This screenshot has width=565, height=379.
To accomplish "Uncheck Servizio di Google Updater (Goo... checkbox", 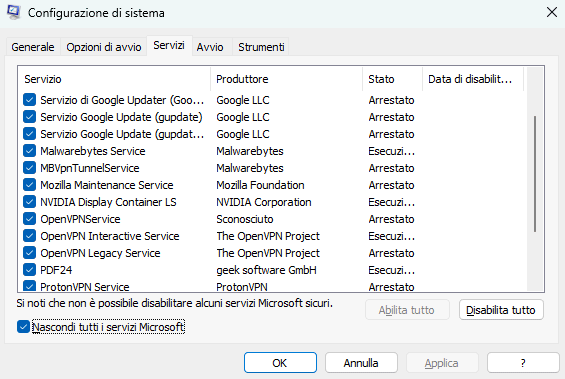I will pyautogui.click(x=30, y=100).
